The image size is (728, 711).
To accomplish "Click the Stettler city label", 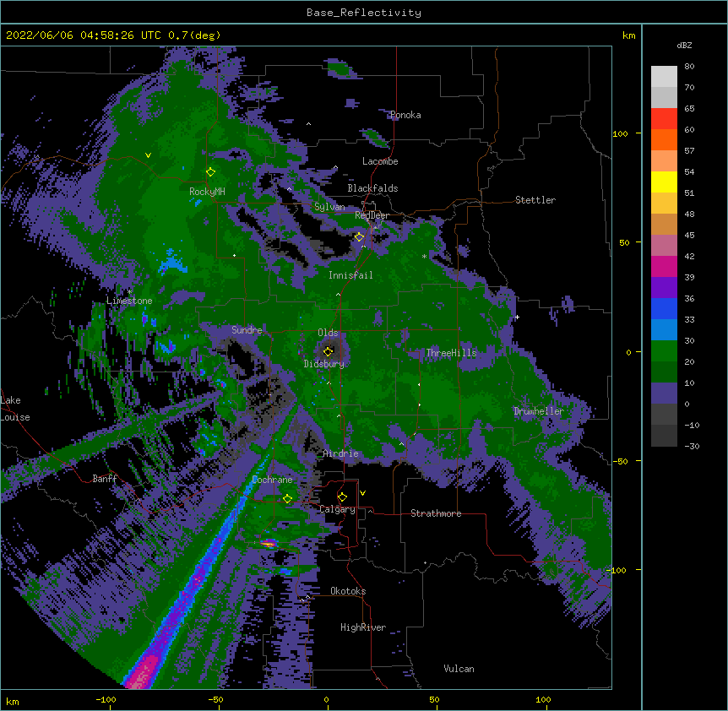I will click(535, 200).
